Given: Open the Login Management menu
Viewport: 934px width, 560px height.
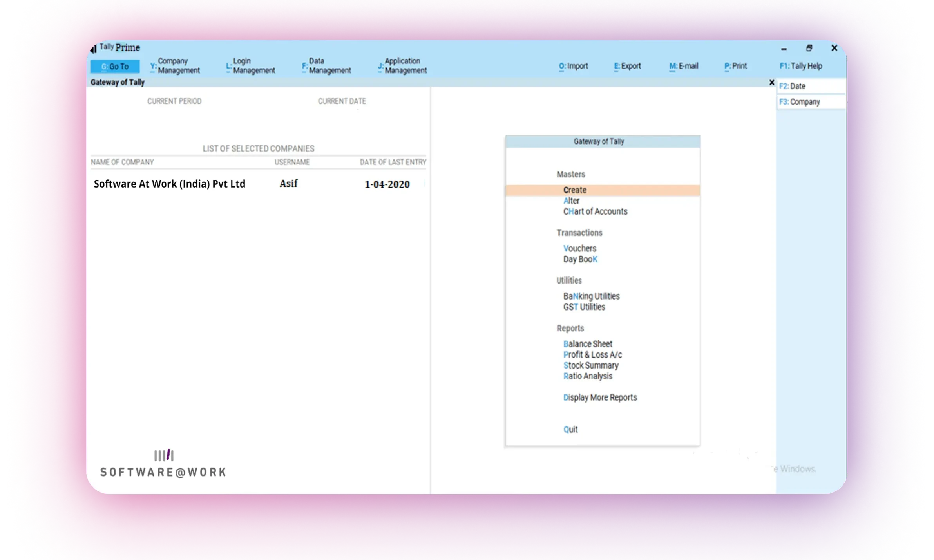Looking at the screenshot, I should (251, 66).
